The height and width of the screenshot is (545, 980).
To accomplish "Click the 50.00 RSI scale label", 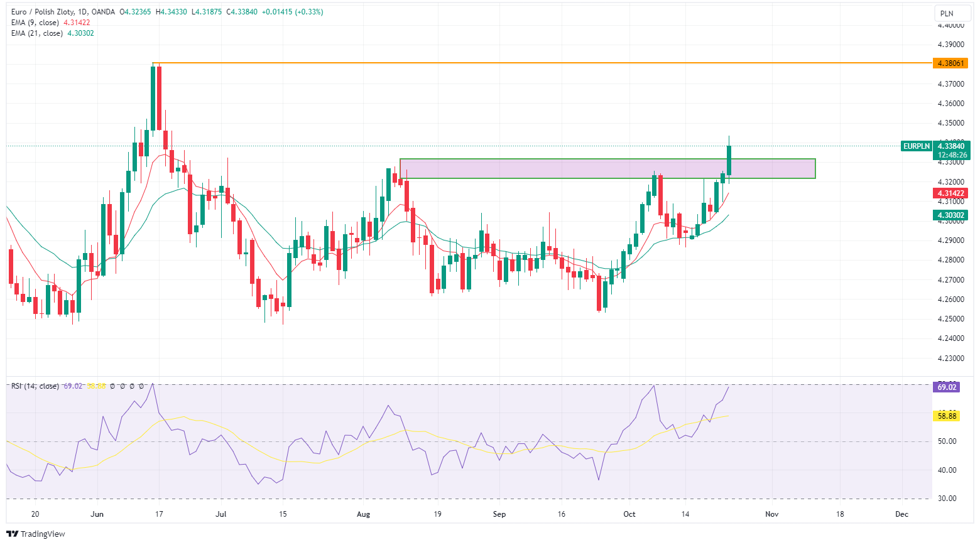I will pos(947,441).
